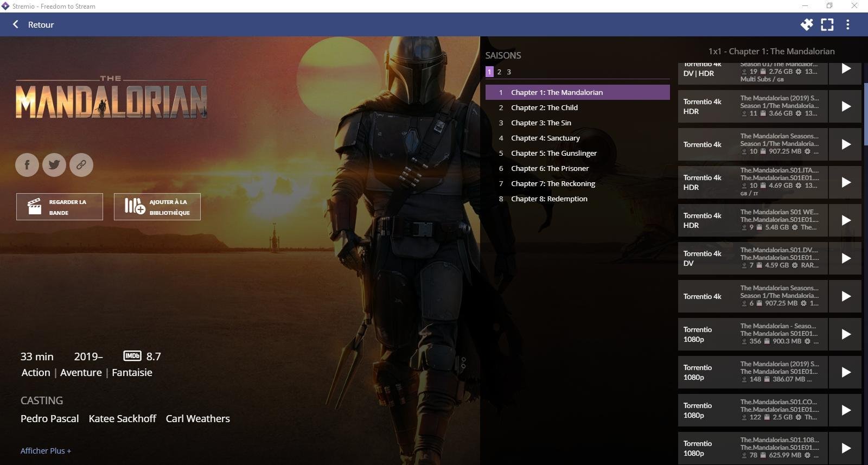Viewport: 868px width, 465px height.
Task: Select season 3 tab
Action: tap(509, 72)
